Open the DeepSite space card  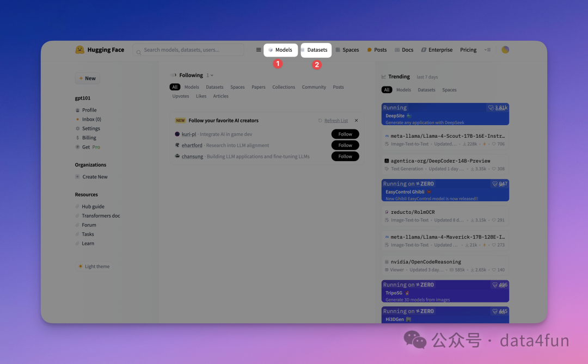[x=445, y=114]
